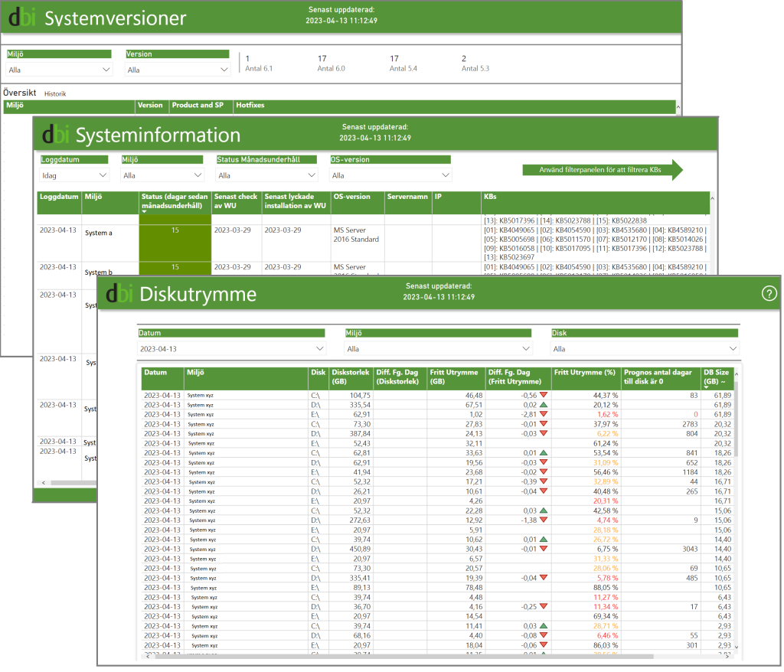784x672 pixels.
Task: Sort by the Fritt Utrymme (%) column header
Action: tap(585, 373)
